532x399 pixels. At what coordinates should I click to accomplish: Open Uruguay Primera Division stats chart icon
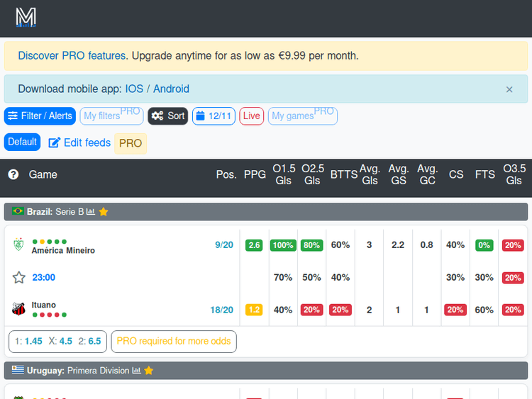(x=136, y=370)
